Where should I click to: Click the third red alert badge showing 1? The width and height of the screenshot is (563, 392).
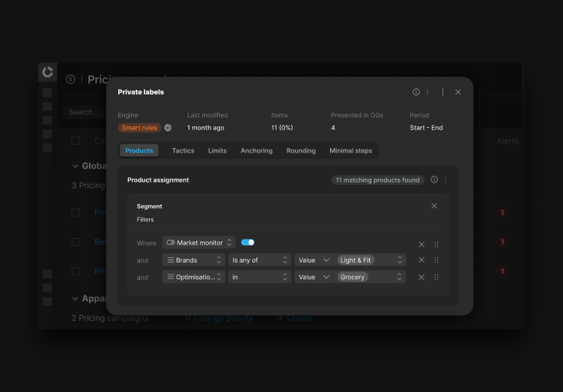(x=502, y=271)
